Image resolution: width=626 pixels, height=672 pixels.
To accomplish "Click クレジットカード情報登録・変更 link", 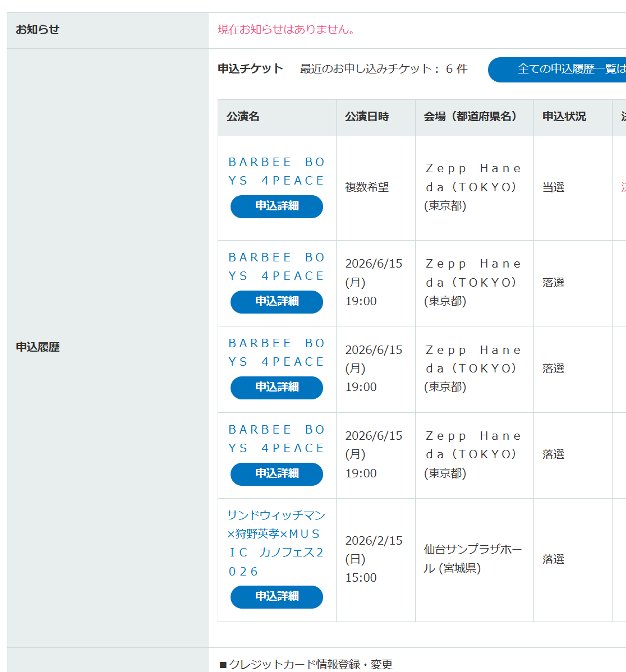I will click(311, 664).
